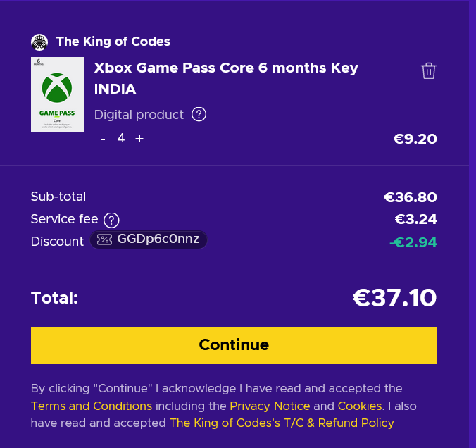Open the Privacy Notice link
The width and height of the screenshot is (476, 448).
point(270,406)
